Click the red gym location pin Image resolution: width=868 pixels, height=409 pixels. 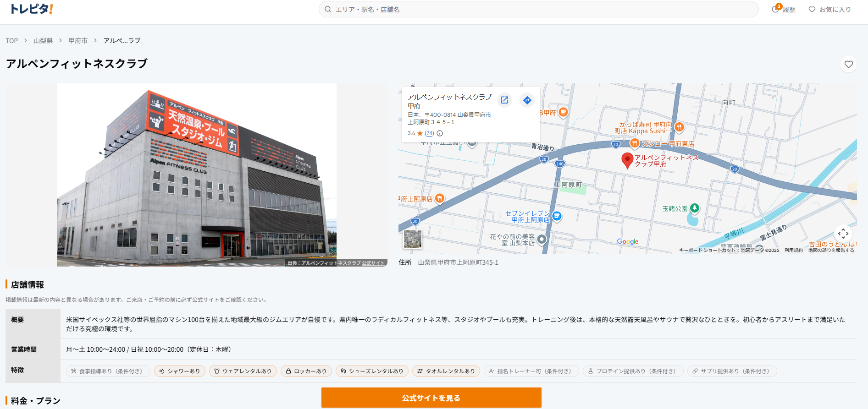(x=627, y=160)
